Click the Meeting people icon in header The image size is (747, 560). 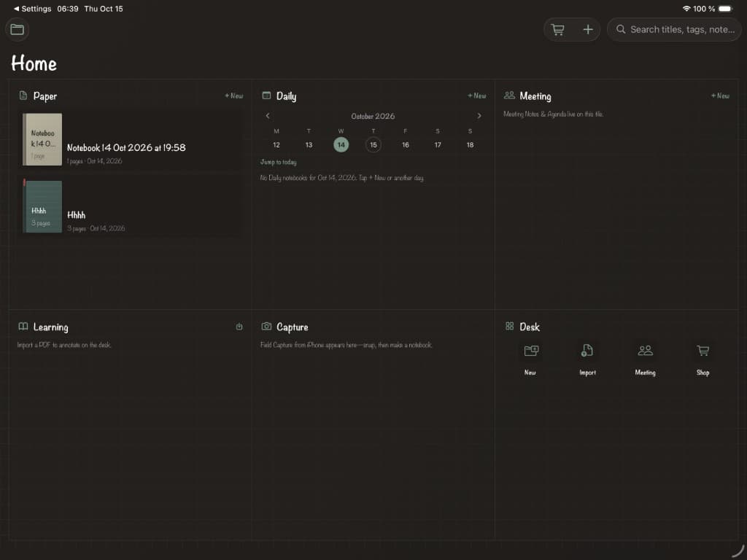pos(509,96)
